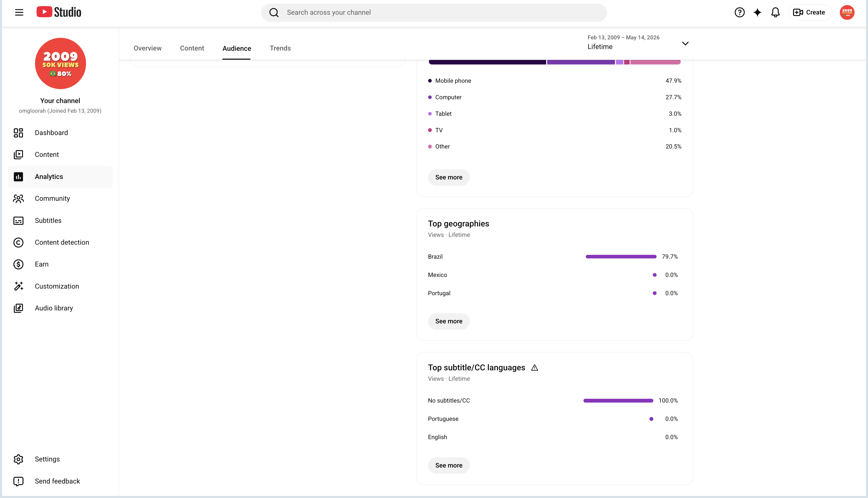Click the Other legend row

tap(555, 146)
